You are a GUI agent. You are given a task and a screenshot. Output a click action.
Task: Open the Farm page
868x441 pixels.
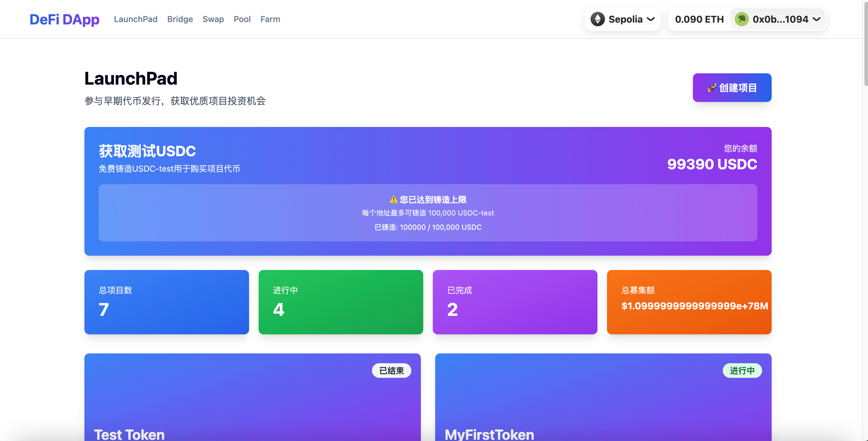pyautogui.click(x=270, y=19)
